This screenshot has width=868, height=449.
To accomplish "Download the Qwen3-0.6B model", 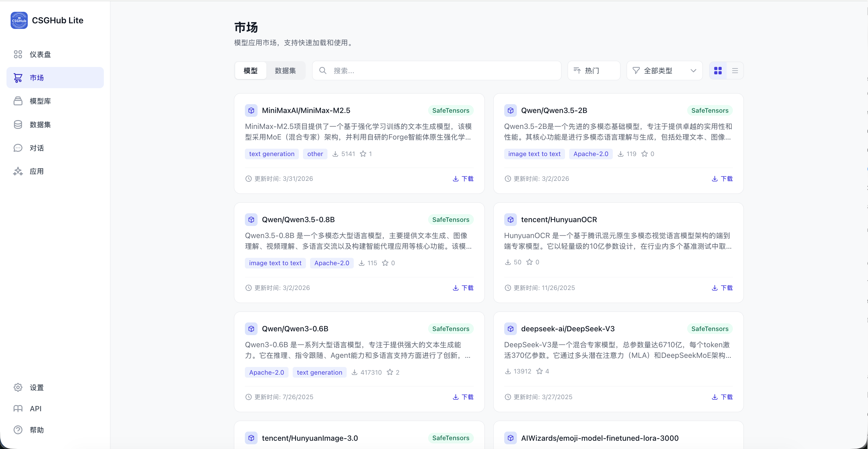I will click(463, 397).
